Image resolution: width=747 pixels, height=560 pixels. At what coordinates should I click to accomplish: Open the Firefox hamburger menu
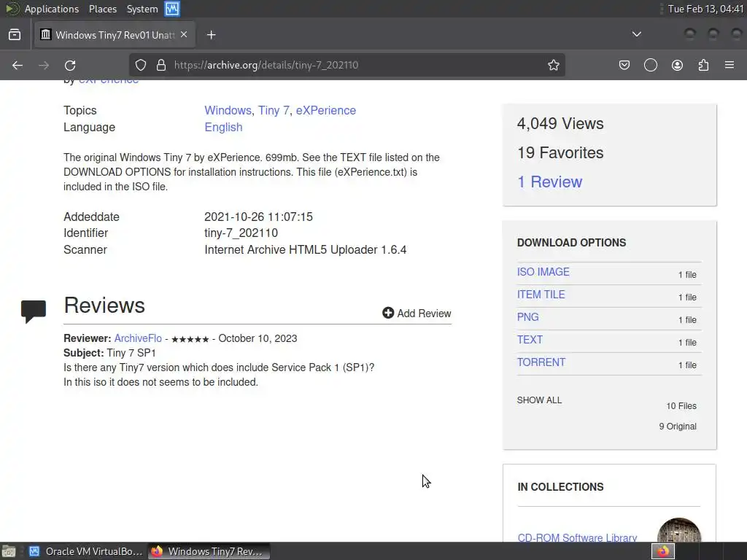pos(729,65)
